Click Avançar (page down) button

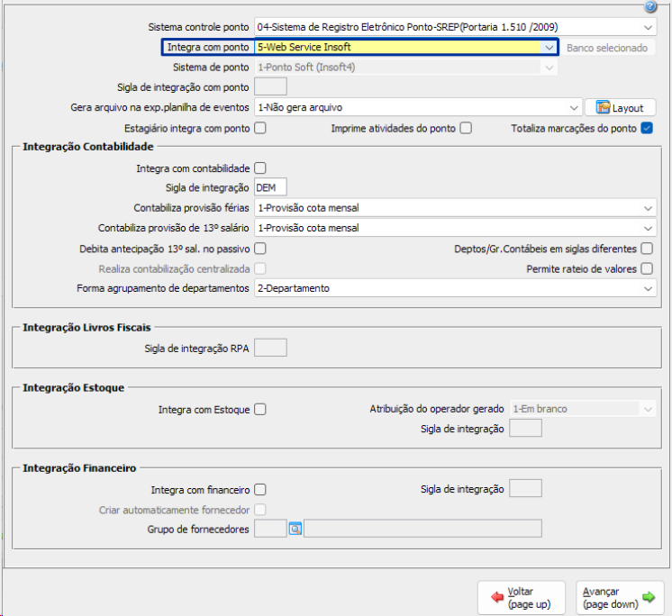(619, 598)
